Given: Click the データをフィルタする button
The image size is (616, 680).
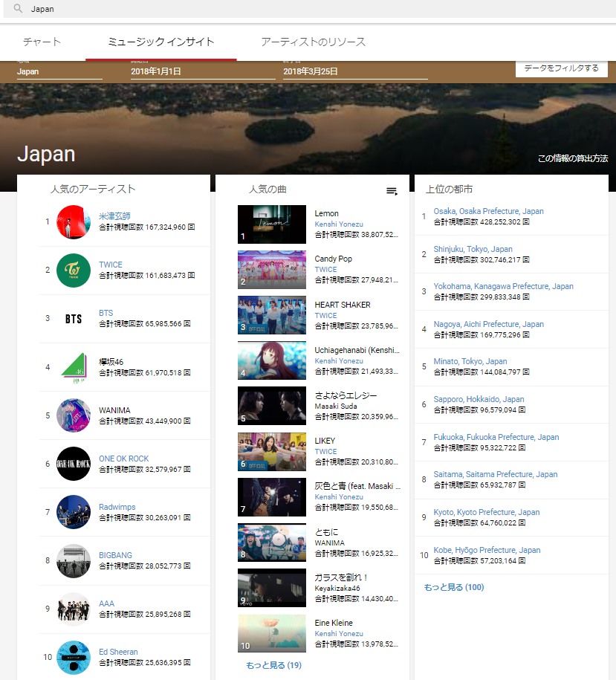Looking at the screenshot, I should (x=561, y=68).
